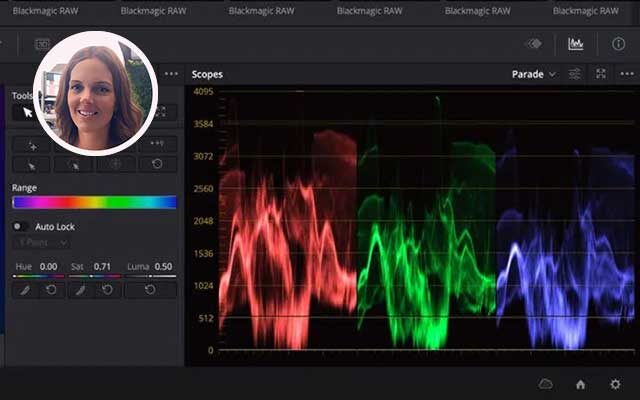Pick hue with the eyedropper under Hue
This screenshot has height=400, width=640.
point(25,290)
